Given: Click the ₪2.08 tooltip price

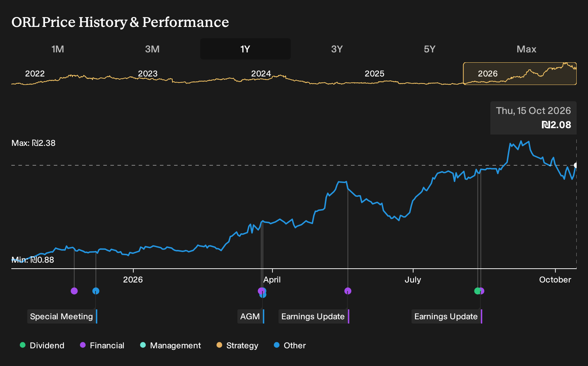Looking at the screenshot, I should coord(556,125).
